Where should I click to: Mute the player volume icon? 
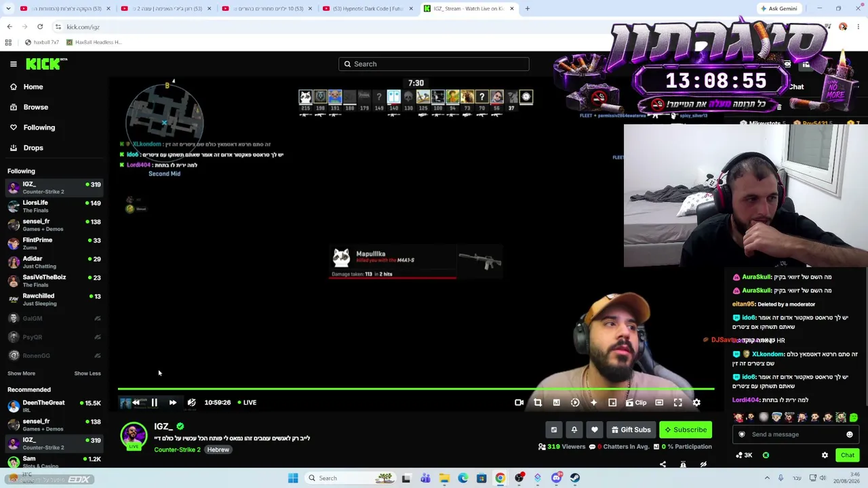pos(192,403)
